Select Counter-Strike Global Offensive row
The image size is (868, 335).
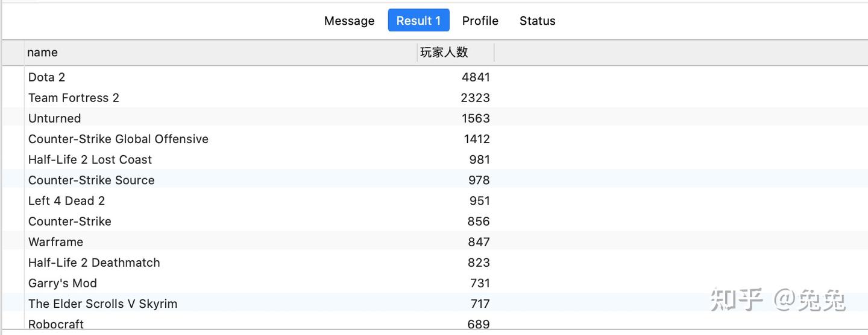tap(118, 139)
